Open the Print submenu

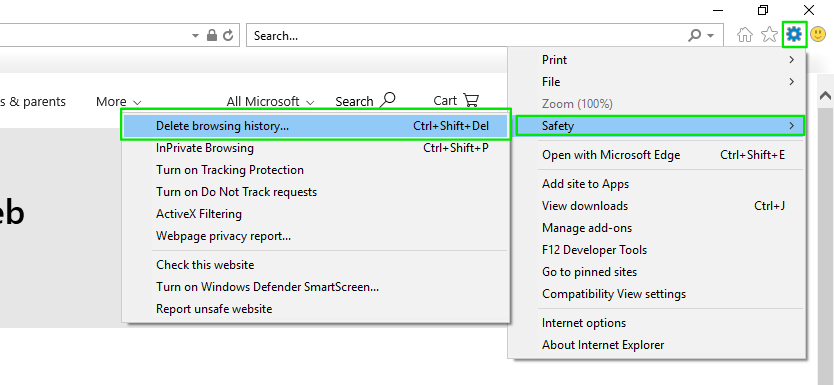coord(658,60)
